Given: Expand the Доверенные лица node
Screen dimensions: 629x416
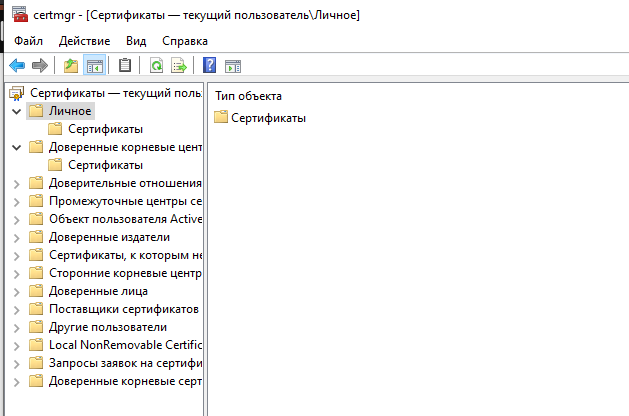Looking at the screenshot, I should [x=16, y=292].
